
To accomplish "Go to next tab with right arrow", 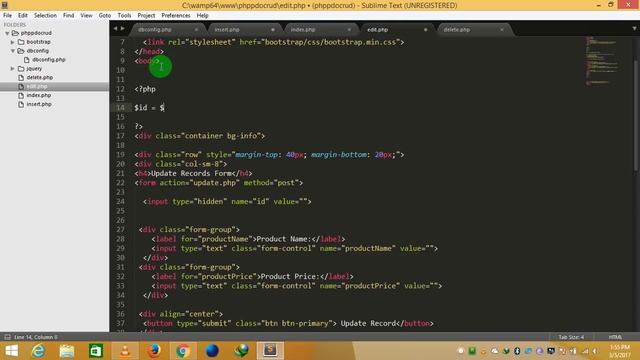I will point(122,29).
